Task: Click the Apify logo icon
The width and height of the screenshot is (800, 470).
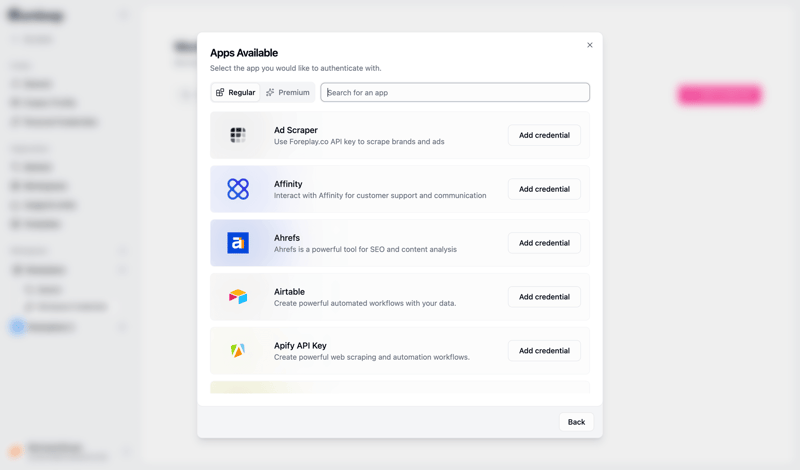Action: [238, 351]
